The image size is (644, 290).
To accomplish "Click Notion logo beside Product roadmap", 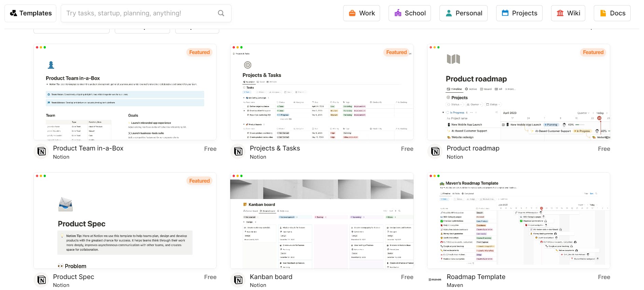I will point(435,151).
